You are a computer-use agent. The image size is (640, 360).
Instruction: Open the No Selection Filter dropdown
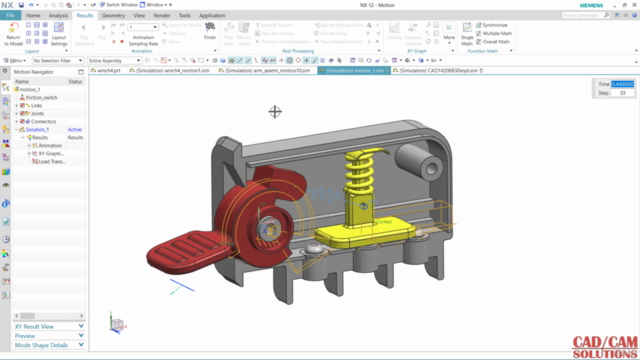point(58,60)
